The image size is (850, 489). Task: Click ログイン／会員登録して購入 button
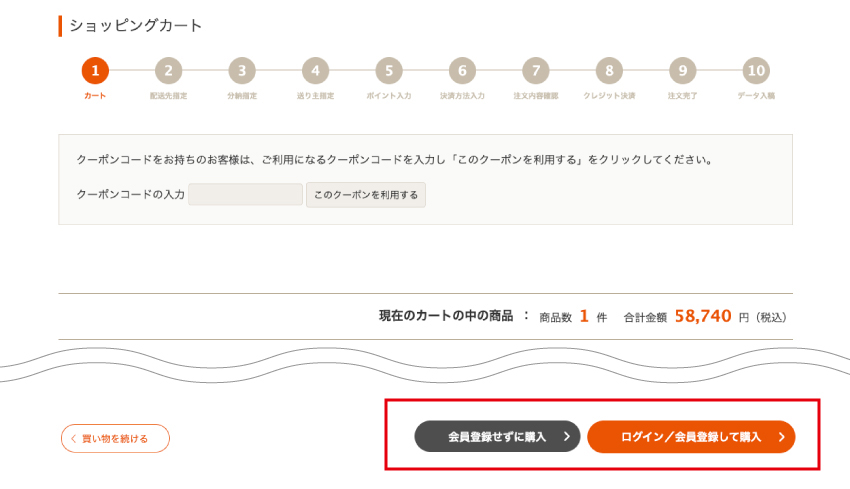pyautogui.click(x=690, y=437)
